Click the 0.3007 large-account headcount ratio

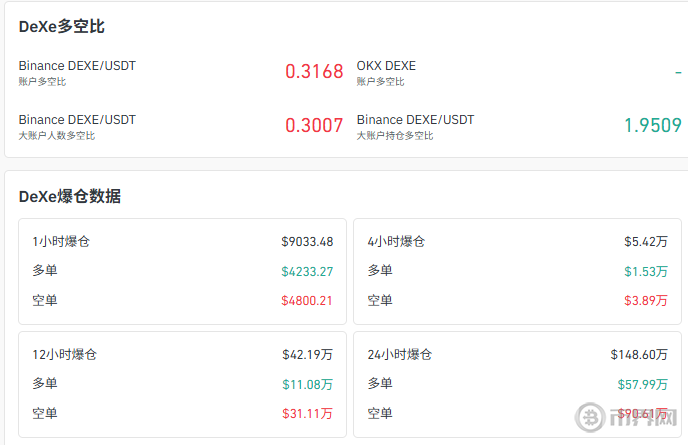click(314, 126)
